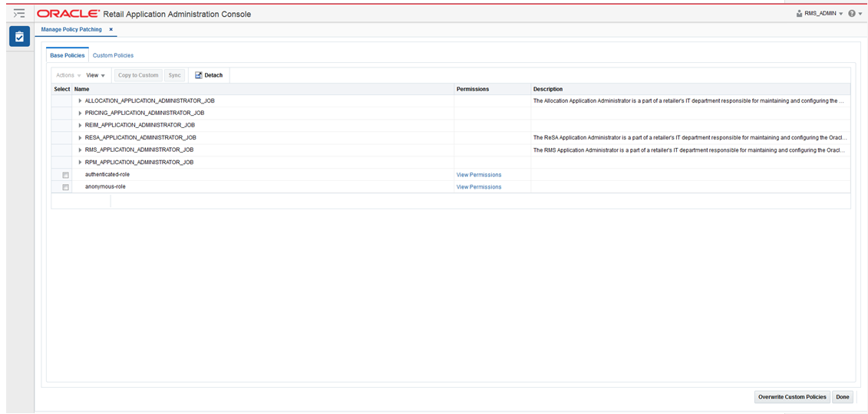Expand REIM_APPLICATION_ADMINISTRATOR_JOB row
This screenshot has height=414, width=868.
[81, 125]
